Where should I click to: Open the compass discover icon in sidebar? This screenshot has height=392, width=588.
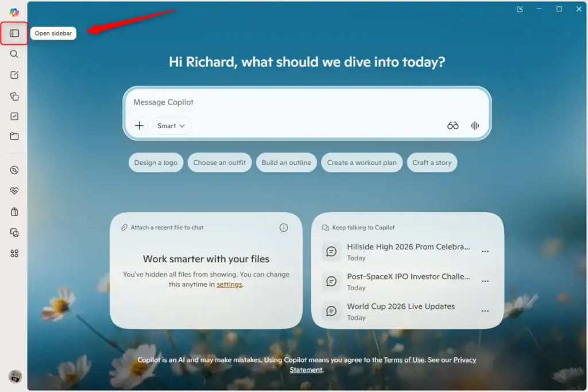pyautogui.click(x=14, y=170)
